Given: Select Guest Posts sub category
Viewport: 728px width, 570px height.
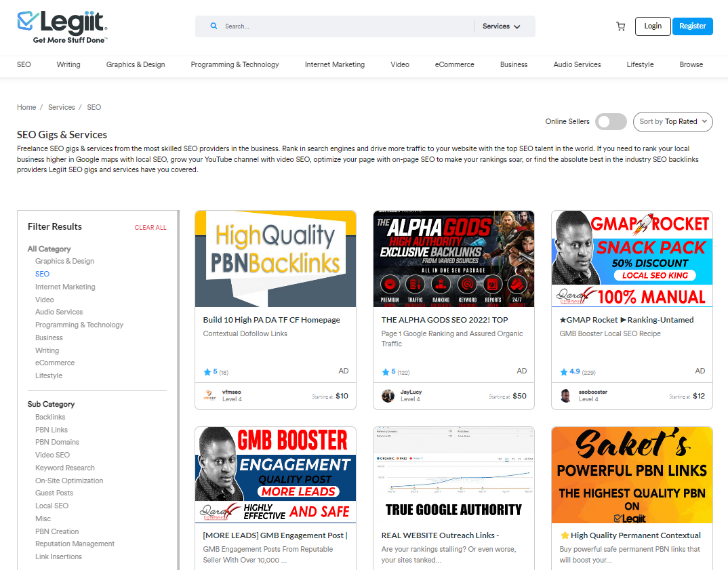Looking at the screenshot, I should pos(54,493).
